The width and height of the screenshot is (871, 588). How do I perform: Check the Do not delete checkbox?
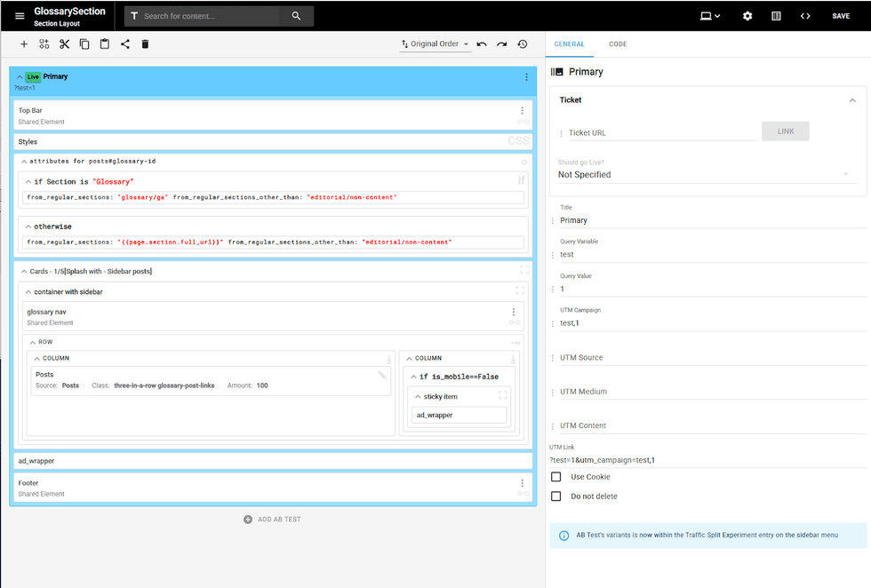point(556,497)
